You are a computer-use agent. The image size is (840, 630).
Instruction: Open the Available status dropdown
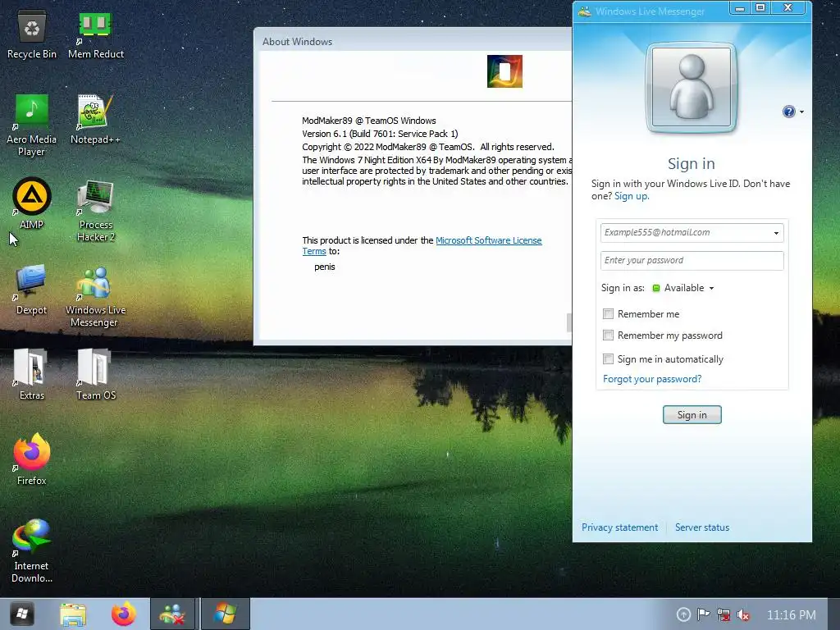[683, 288]
